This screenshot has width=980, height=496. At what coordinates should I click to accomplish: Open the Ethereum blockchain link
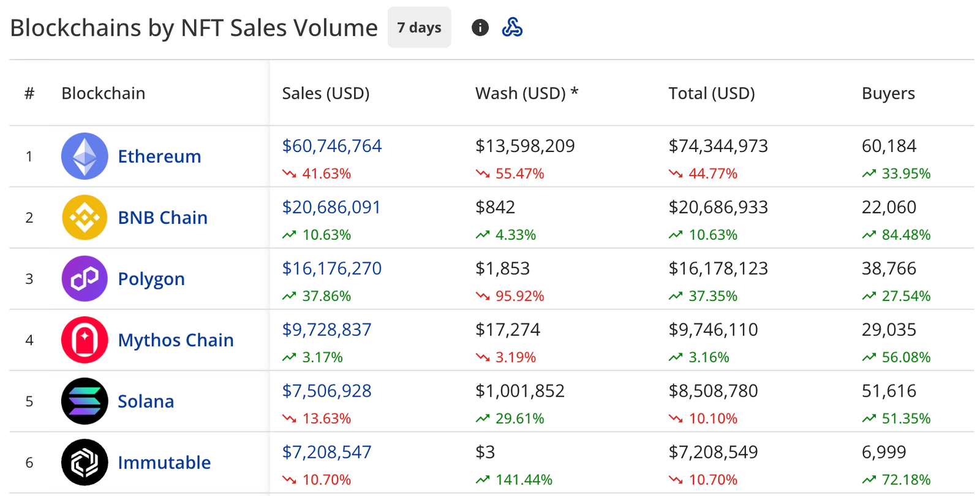(x=159, y=156)
